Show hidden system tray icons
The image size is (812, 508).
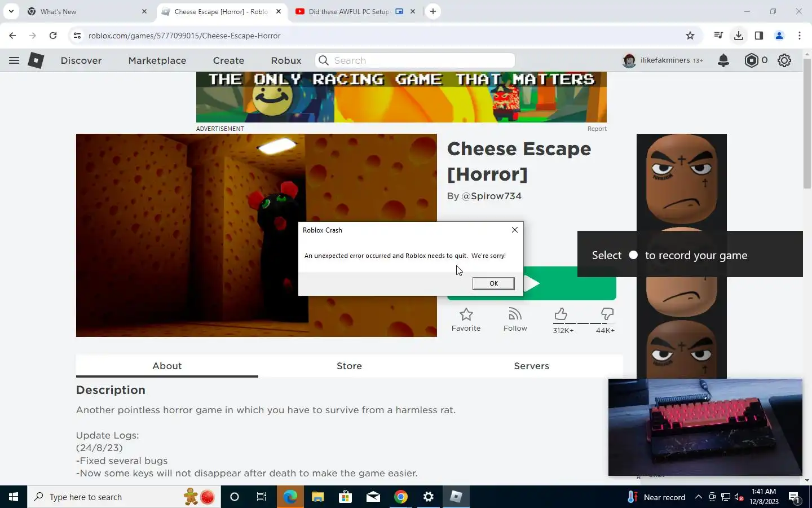698,497
